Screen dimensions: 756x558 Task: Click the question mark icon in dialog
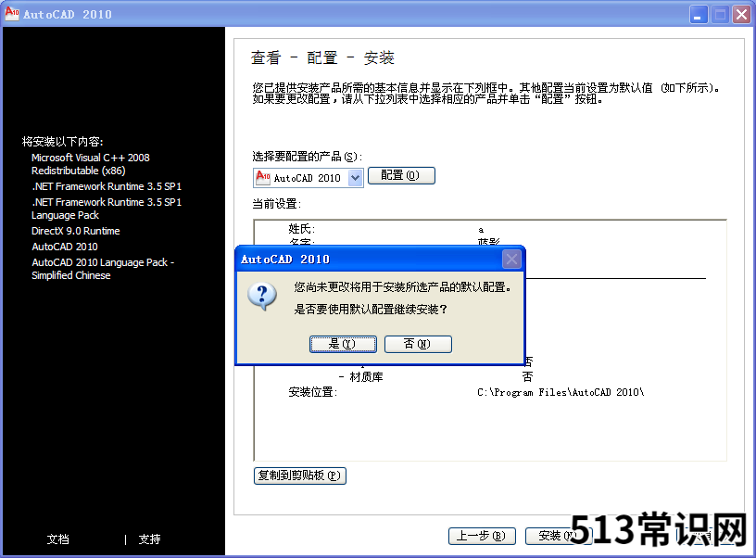[x=262, y=296]
